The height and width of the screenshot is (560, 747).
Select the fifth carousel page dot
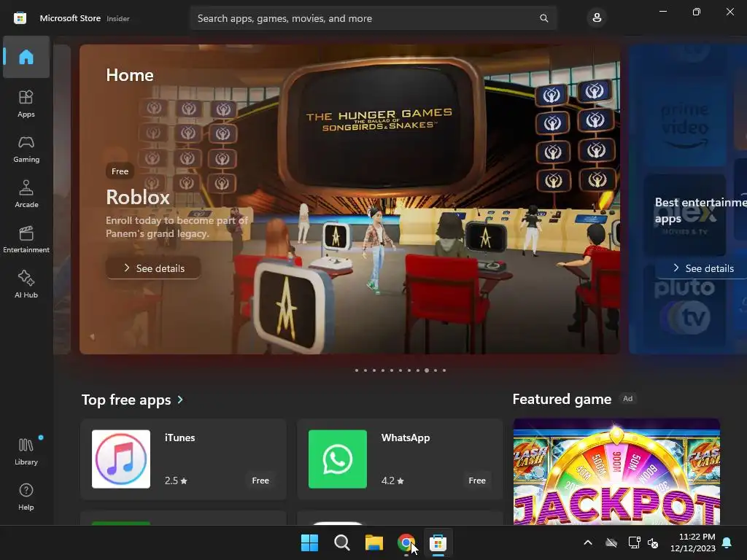[392, 370]
